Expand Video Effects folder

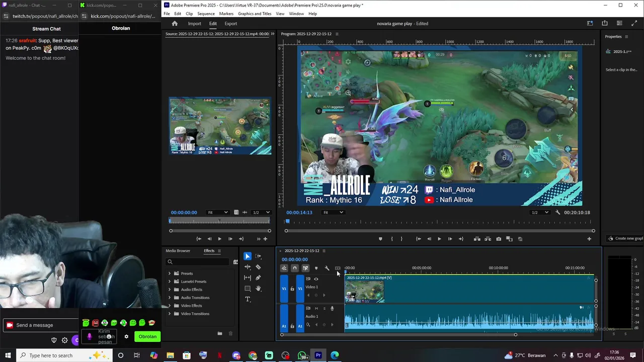170,306
